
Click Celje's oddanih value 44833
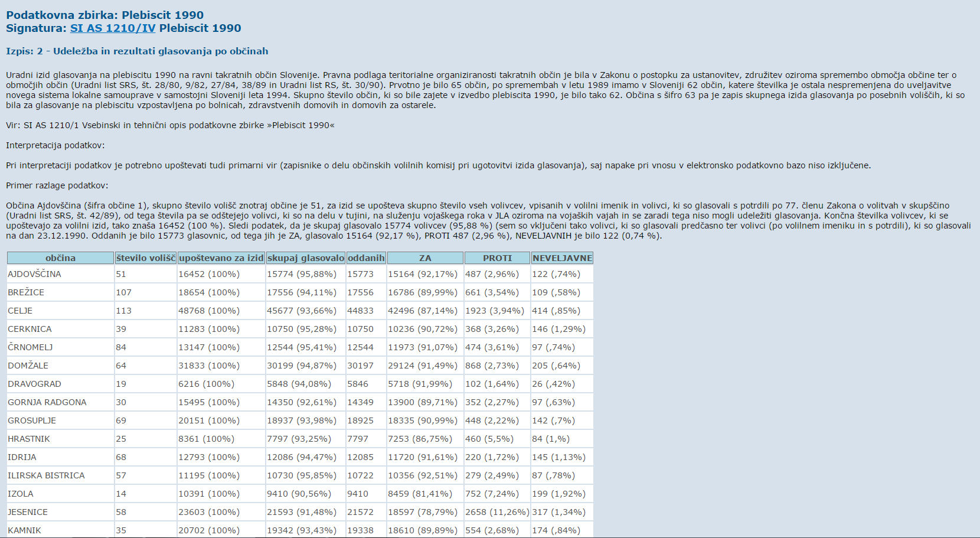click(x=360, y=311)
